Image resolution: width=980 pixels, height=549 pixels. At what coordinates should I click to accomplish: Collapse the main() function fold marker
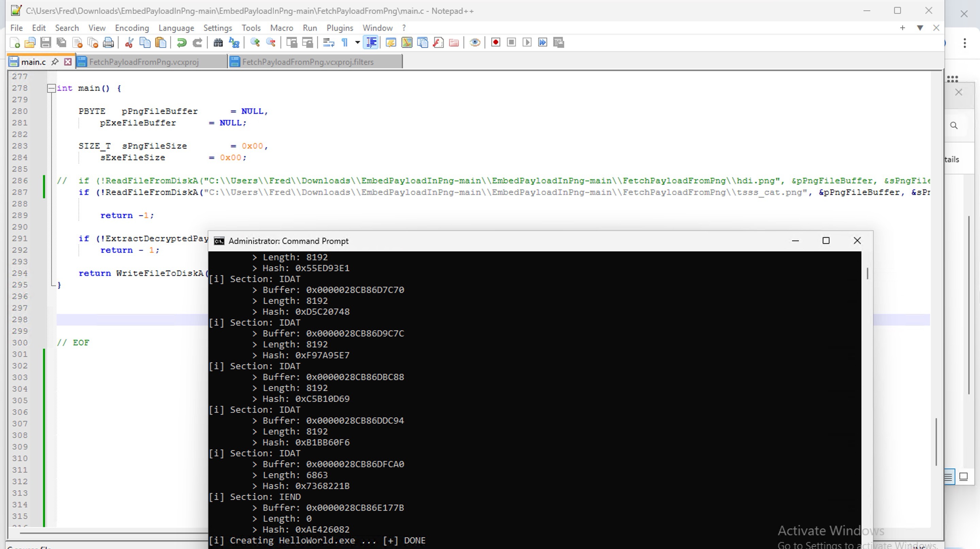point(51,88)
